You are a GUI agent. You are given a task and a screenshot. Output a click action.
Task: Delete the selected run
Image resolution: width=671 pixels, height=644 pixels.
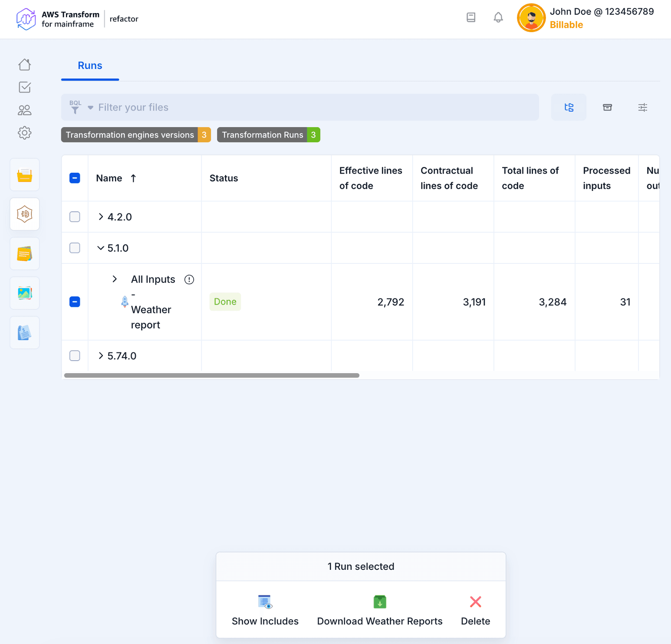coord(475,610)
